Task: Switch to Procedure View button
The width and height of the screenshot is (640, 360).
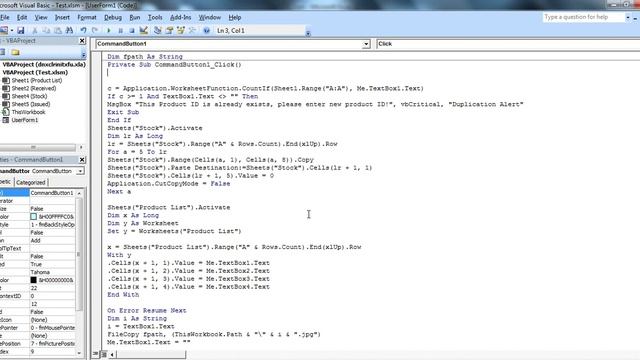Action: click(x=95, y=354)
